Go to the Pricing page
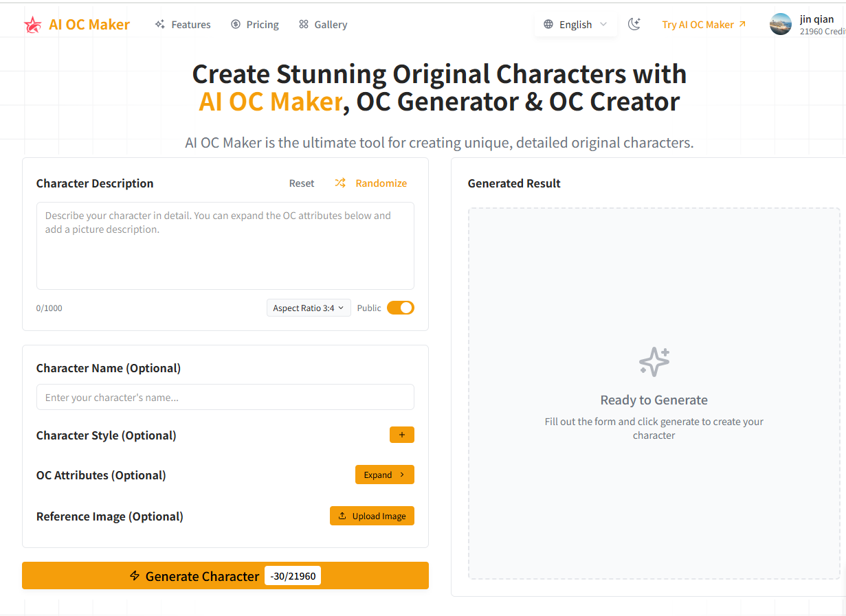The width and height of the screenshot is (846, 616). click(263, 24)
